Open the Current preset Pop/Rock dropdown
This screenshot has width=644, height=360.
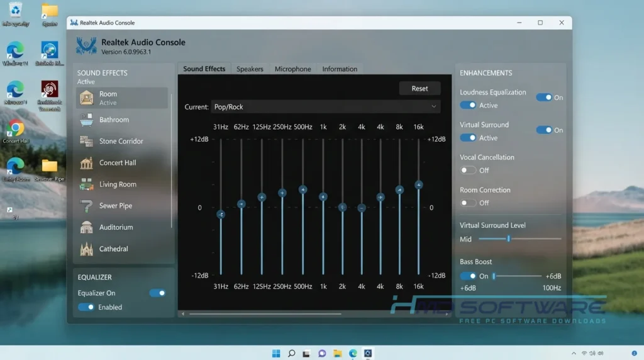coord(326,107)
